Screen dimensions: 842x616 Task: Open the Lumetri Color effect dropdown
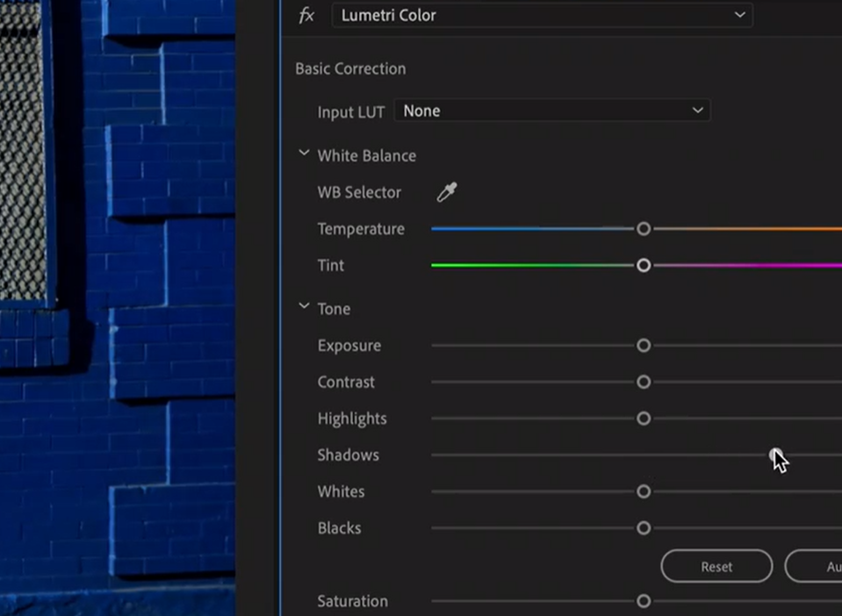tap(738, 15)
